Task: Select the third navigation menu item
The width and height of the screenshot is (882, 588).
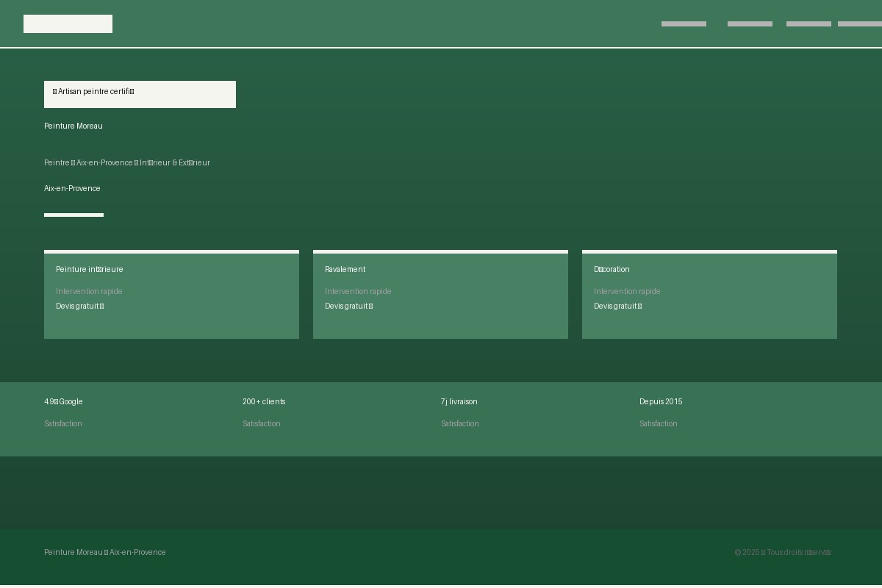Action: tap(808, 24)
